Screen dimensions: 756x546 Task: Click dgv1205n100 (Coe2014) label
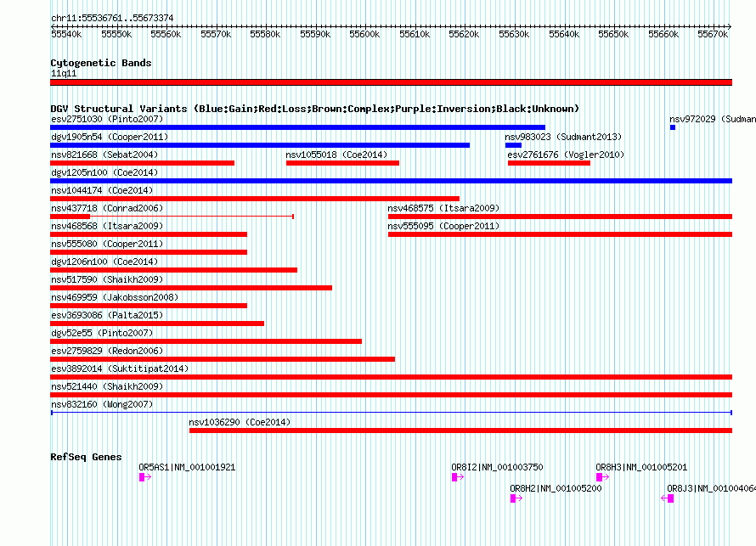[x=104, y=172]
